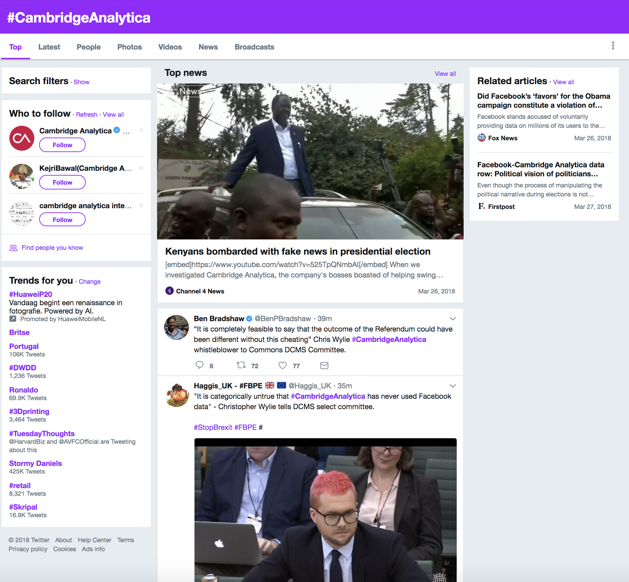Screen dimensions: 629x582
Task: Expand Ben Bradshaw's tweet options chevron
Action: 452,318
